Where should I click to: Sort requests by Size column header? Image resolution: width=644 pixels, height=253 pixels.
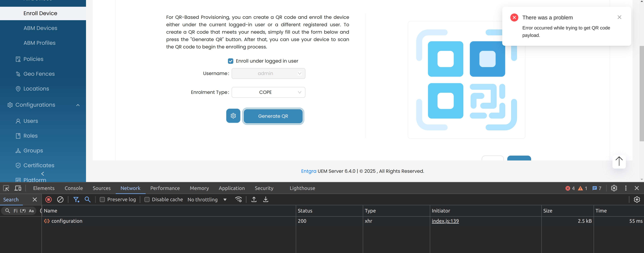point(568,211)
